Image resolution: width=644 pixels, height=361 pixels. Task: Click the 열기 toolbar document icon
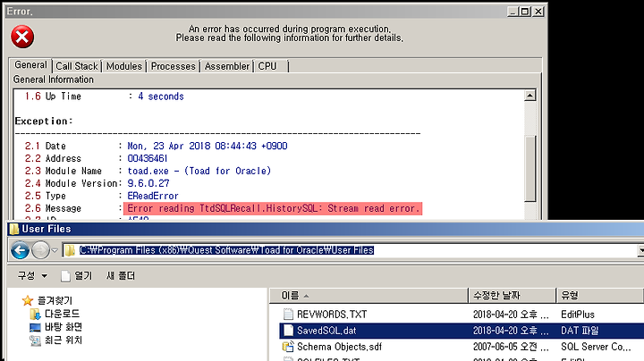[x=65, y=276]
